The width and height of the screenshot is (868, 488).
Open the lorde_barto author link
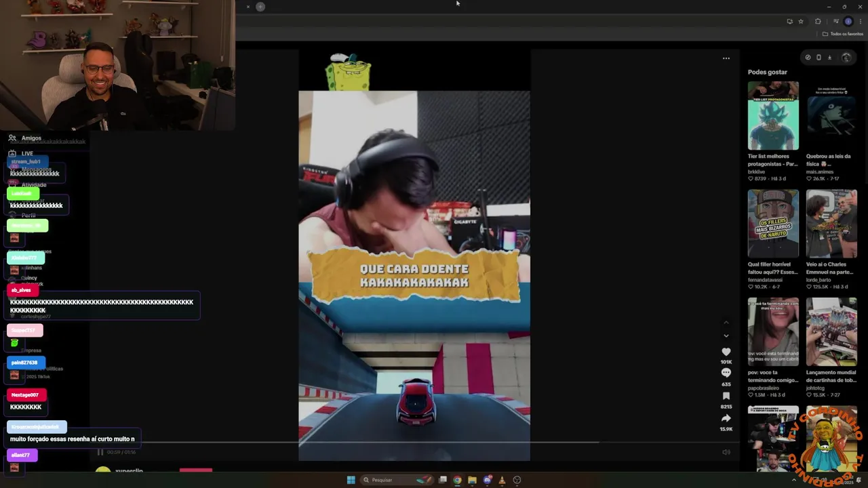click(818, 279)
